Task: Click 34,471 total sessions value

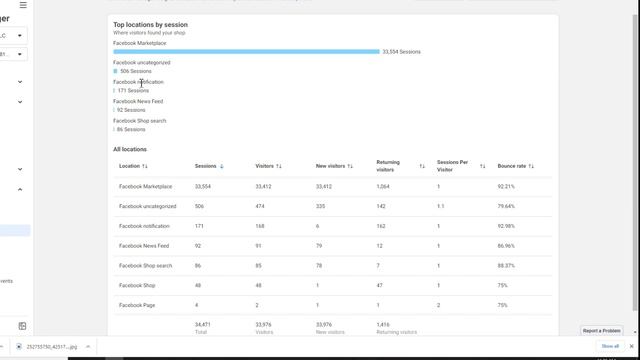Action: coord(202,324)
